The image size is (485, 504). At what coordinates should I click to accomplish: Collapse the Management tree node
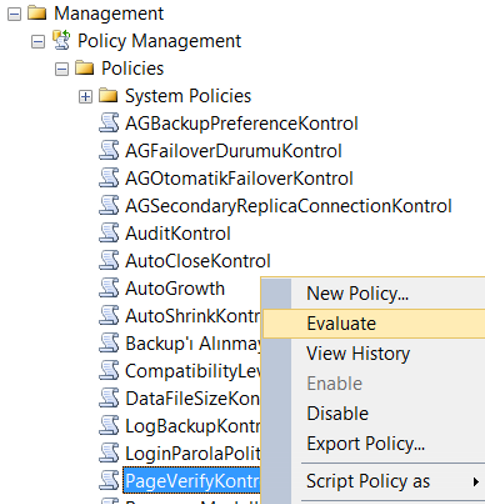point(14,14)
